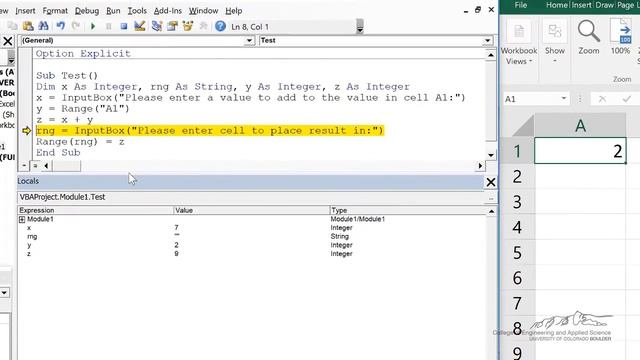Close the Locals window
The width and height of the screenshot is (640, 360).
click(x=491, y=182)
